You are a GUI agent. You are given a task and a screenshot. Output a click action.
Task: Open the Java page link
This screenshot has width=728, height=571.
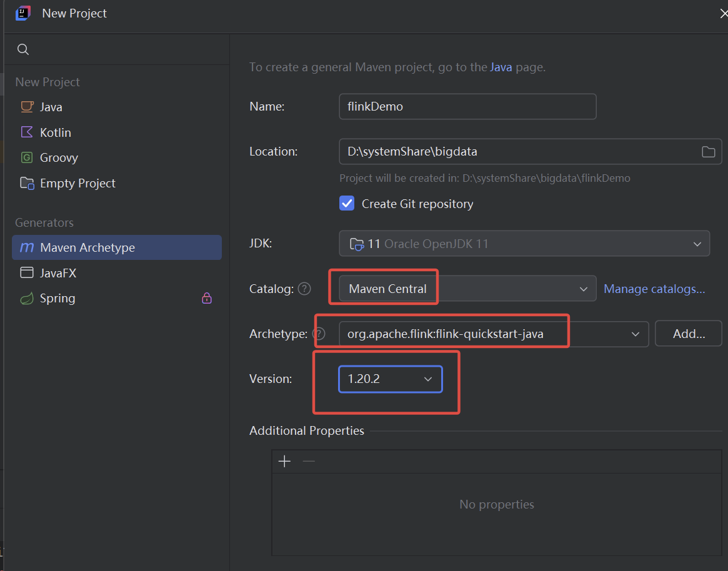coord(501,67)
